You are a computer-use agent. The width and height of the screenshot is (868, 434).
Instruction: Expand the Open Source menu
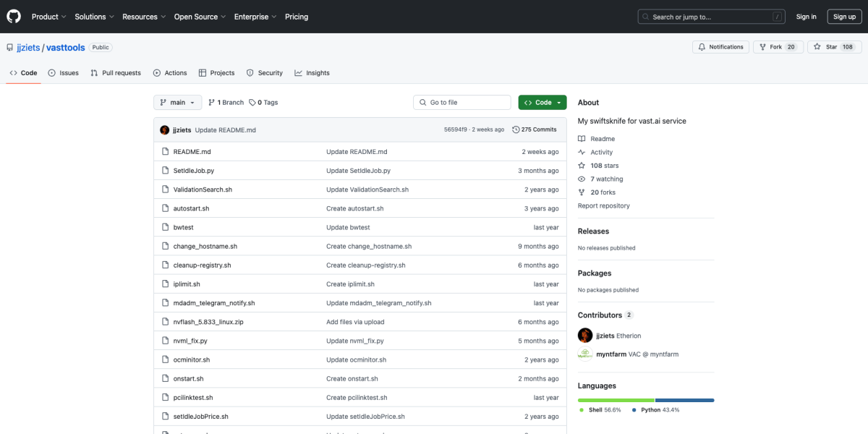pyautogui.click(x=199, y=17)
